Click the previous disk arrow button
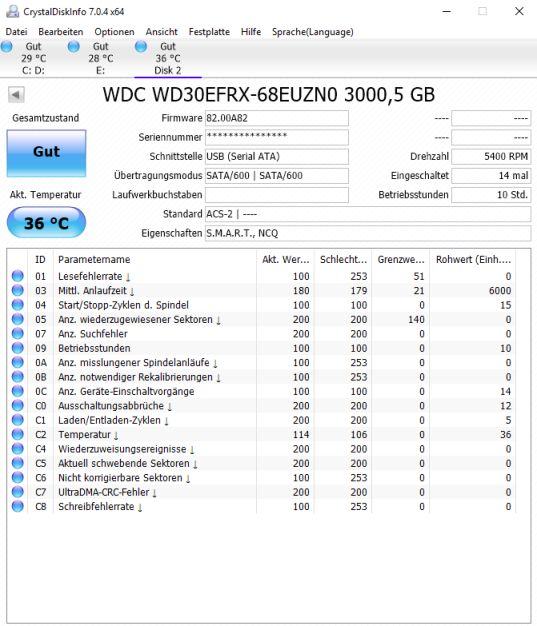Screen dimensions: 537x626 coord(16,95)
